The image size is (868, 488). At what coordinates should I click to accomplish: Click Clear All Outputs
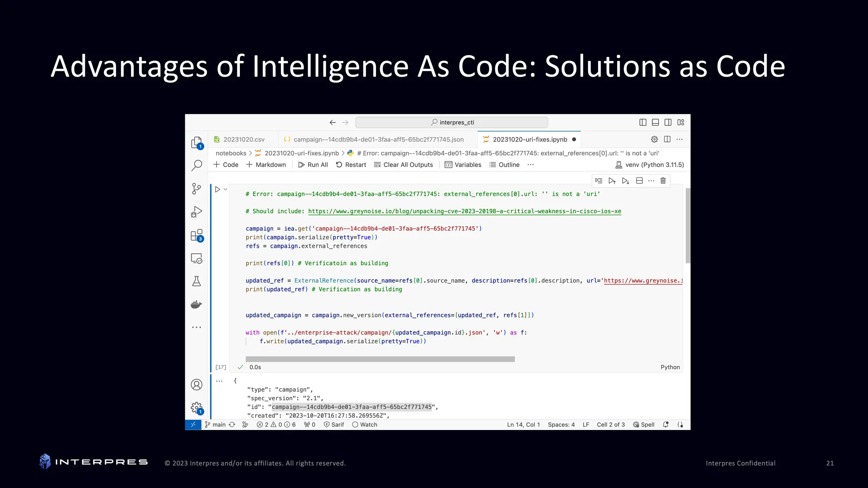tap(403, 165)
